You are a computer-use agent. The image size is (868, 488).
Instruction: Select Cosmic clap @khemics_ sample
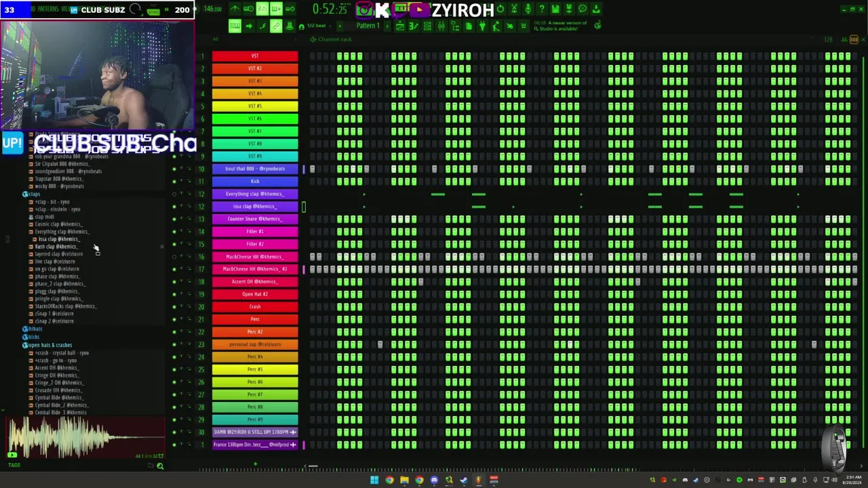(x=58, y=224)
